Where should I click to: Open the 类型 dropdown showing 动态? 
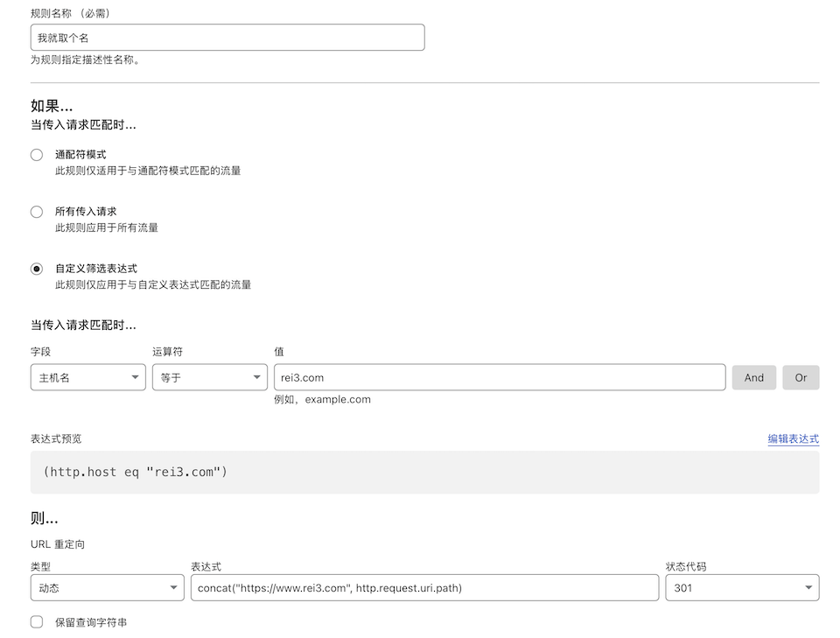(x=107, y=588)
